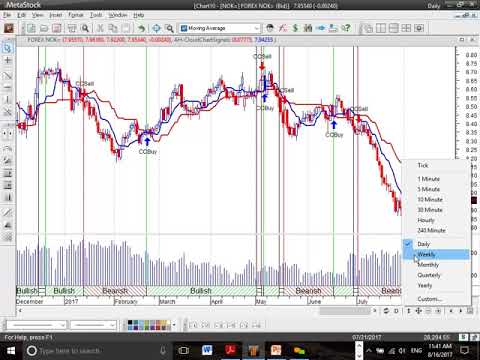
Task: Click the magnifier print preview icon
Action: (85, 28)
